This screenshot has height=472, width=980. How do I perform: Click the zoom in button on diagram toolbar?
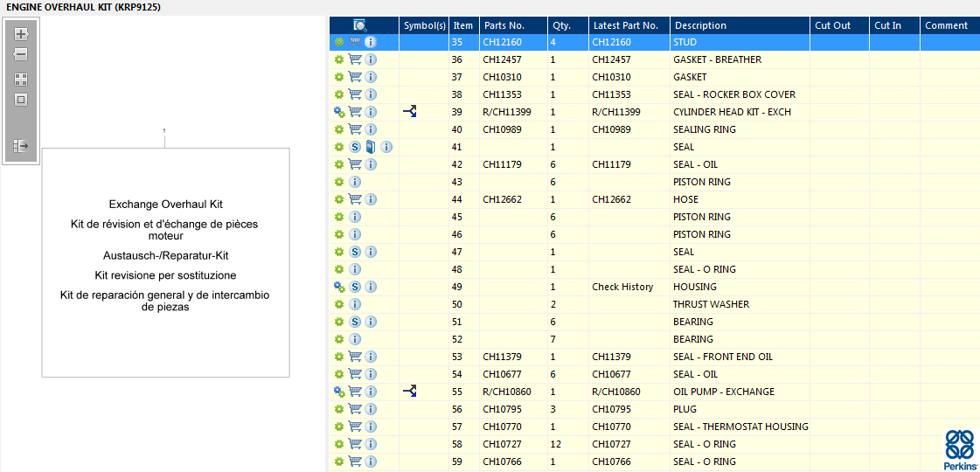tap(21, 34)
